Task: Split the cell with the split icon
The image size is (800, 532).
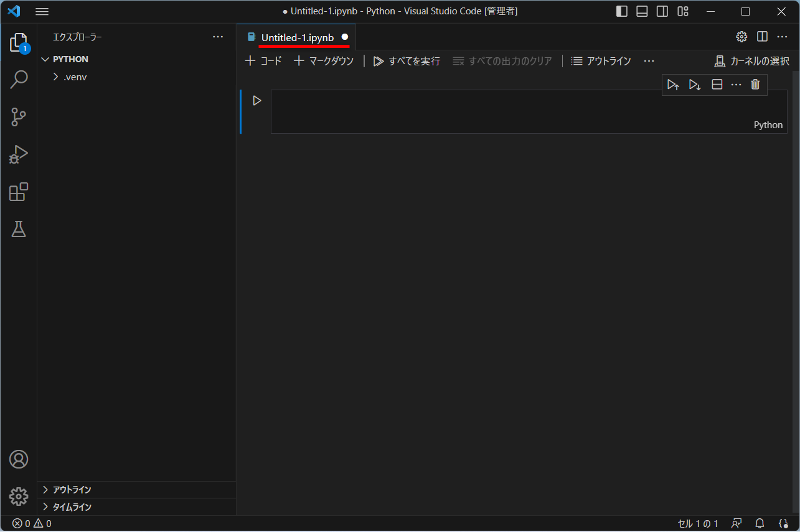Action: [717, 84]
